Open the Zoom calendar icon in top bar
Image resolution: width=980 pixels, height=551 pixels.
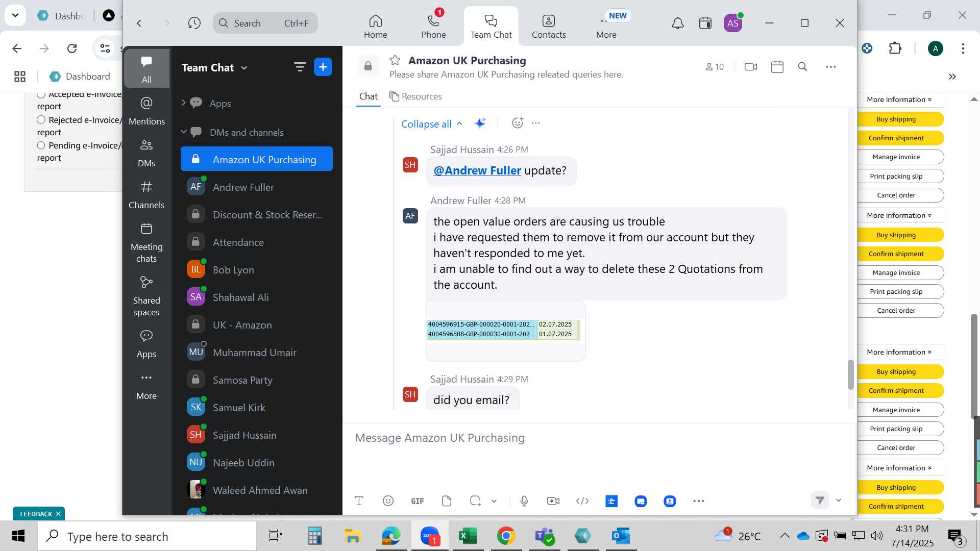pyautogui.click(x=705, y=23)
